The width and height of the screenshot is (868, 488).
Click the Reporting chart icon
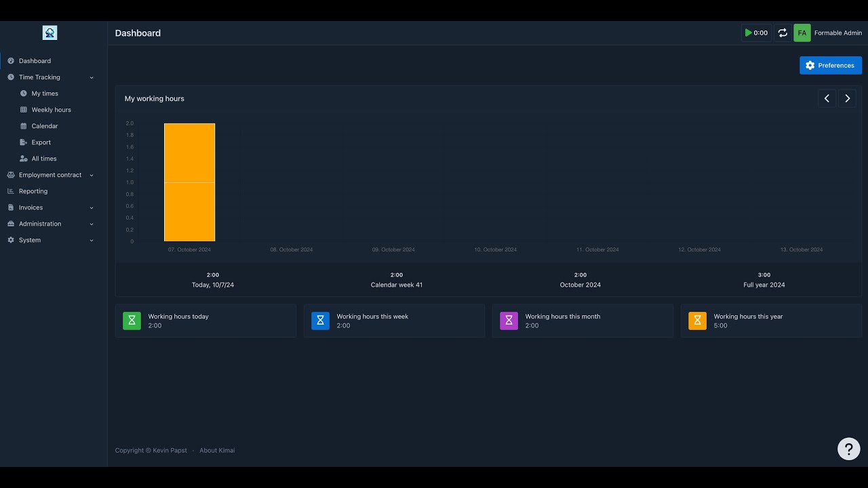click(11, 191)
